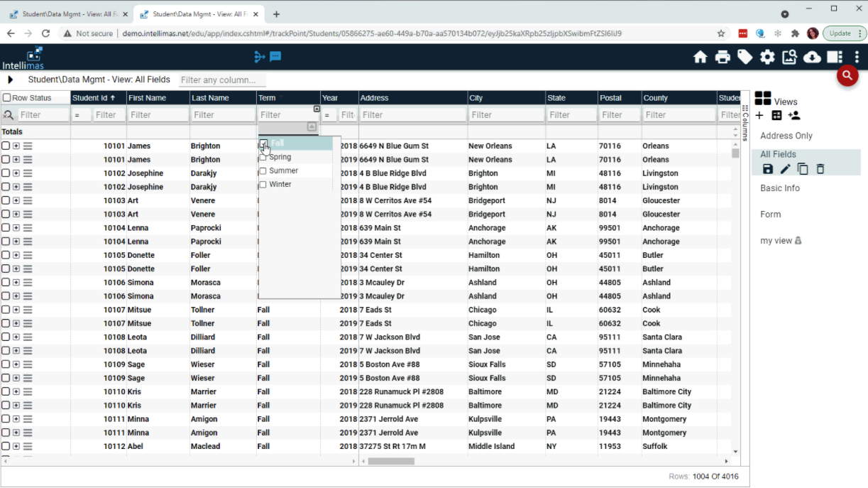This screenshot has width=868, height=488.
Task: Expand the Donette Foller 2019 row
Action: click(16, 269)
